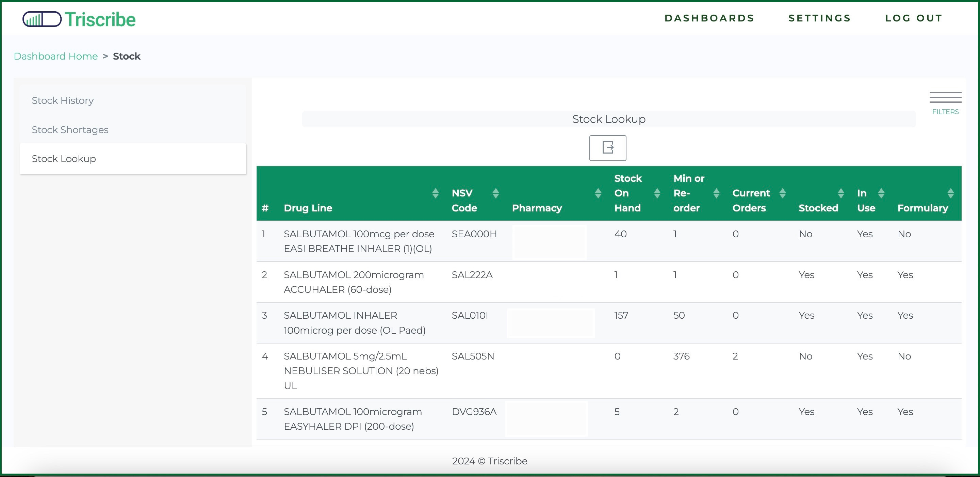
Task: Sort by Stock On Hand arrows
Action: (x=657, y=193)
